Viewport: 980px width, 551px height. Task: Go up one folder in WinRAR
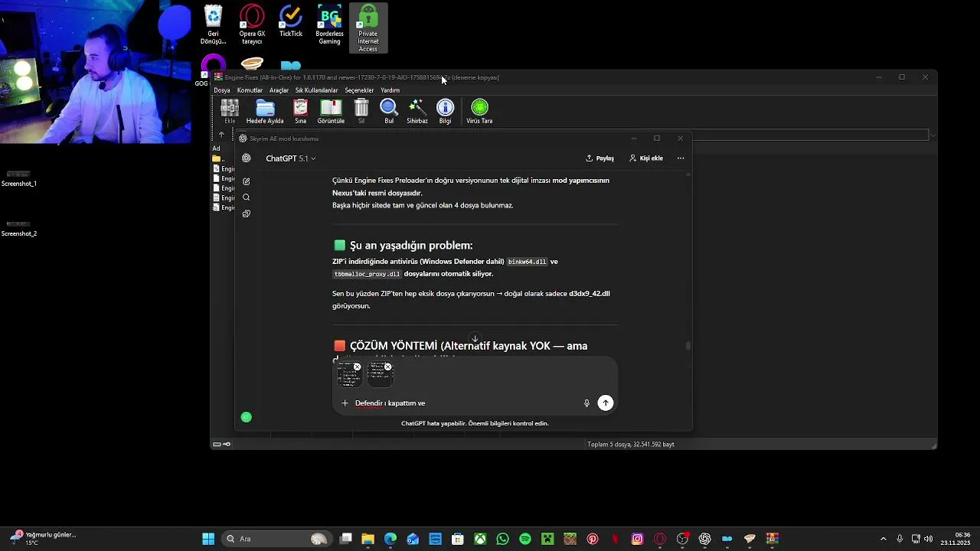[221, 135]
